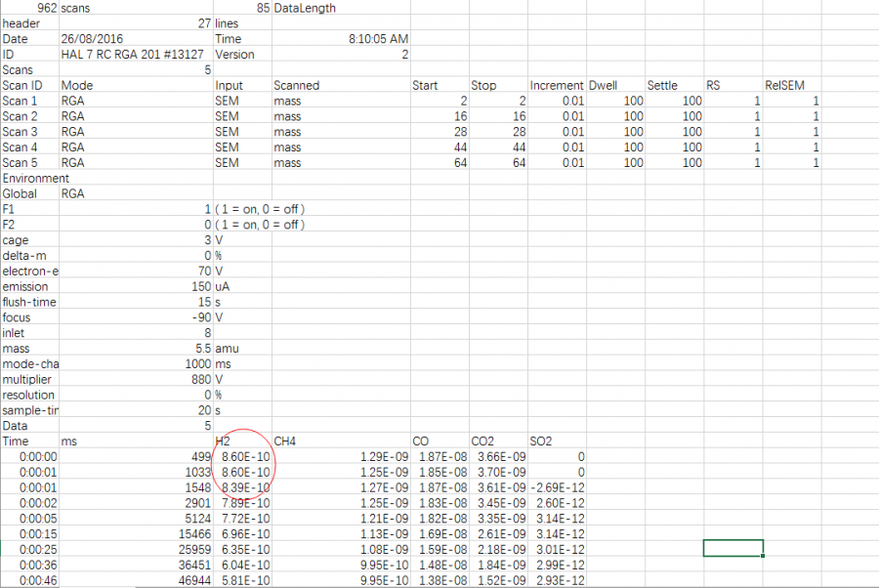Click the F2 label cell

point(29,225)
